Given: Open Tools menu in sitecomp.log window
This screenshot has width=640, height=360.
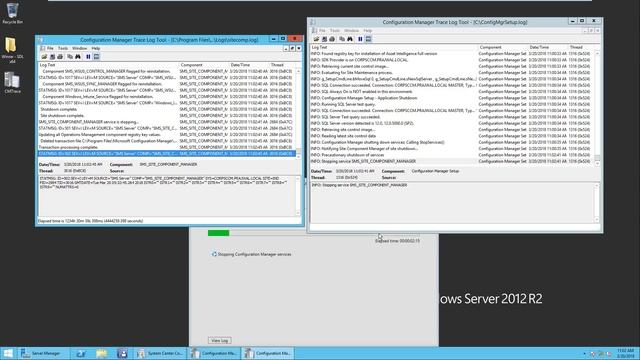Looking at the screenshot, I should point(63,48).
